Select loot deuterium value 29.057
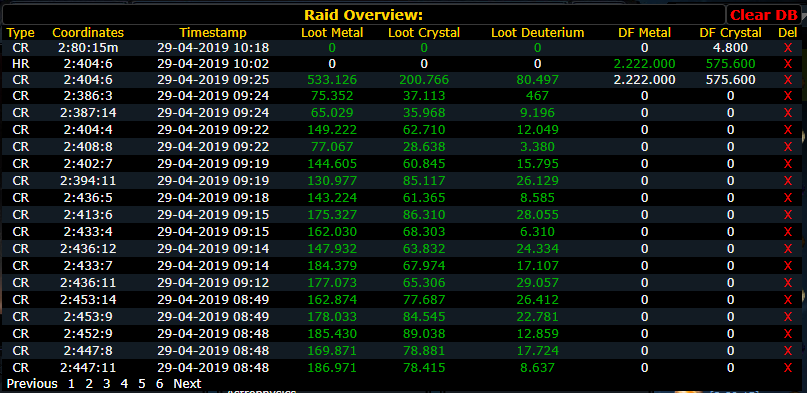Screen dimensions: 807x393 point(538,282)
